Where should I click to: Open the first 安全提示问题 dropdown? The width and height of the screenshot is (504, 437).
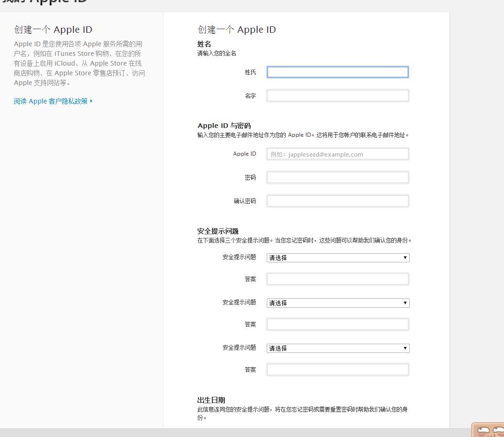pos(338,258)
